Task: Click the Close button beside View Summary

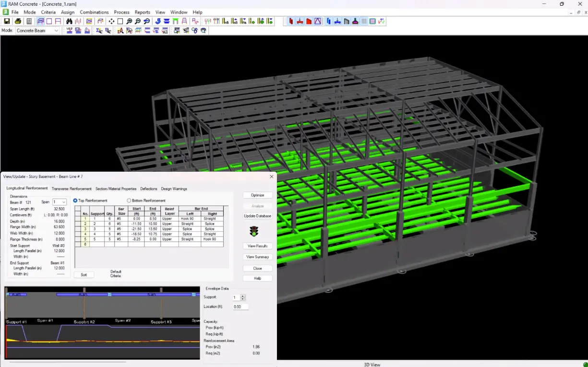Action: pyautogui.click(x=258, y=268)
